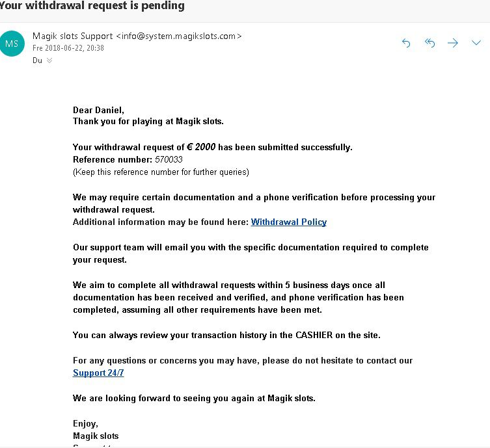Open the Support 24/7 link
This screenshot has height=448, width=490.
[x=98, y=373]
